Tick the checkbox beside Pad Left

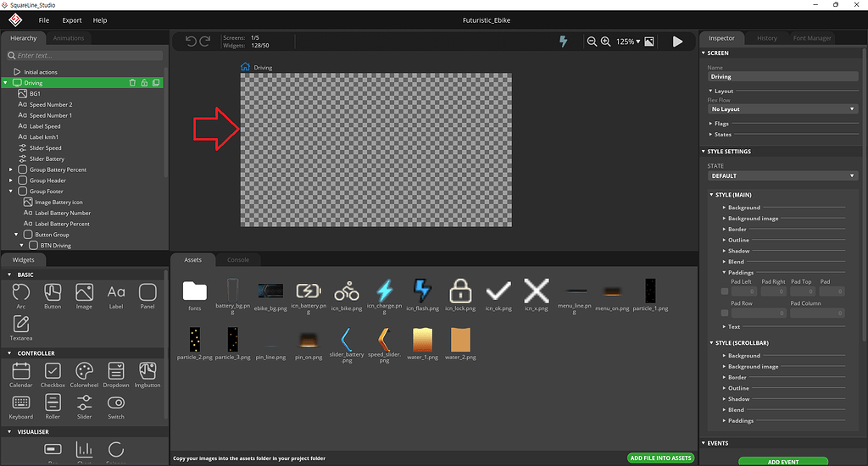click(724, 291)
